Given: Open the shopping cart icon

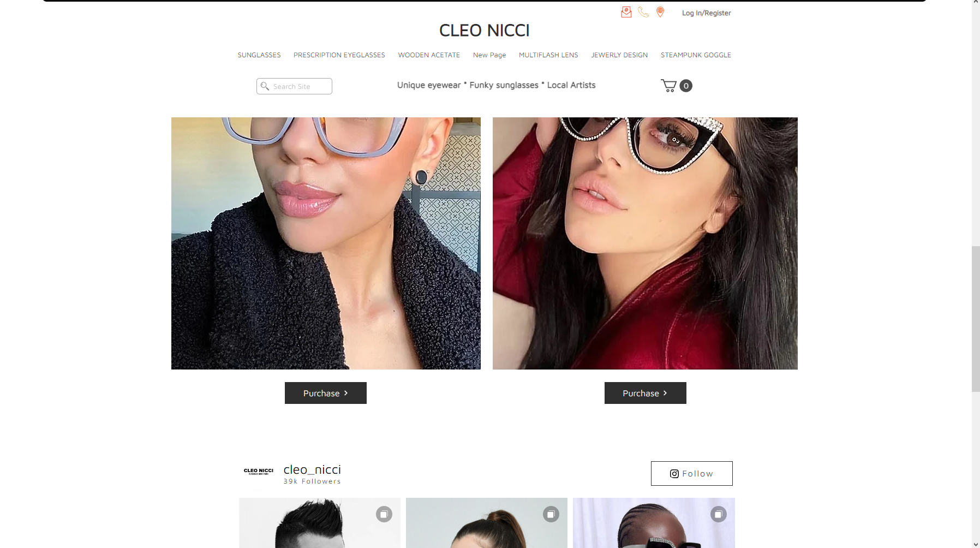Looking at the screenshot, I should (669, 86).
